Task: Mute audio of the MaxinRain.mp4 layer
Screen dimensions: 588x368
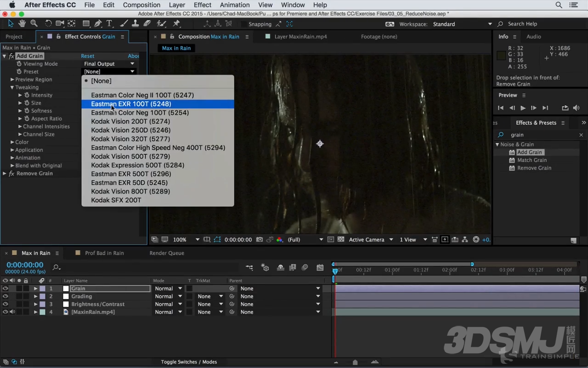Action: pos(12,312)
